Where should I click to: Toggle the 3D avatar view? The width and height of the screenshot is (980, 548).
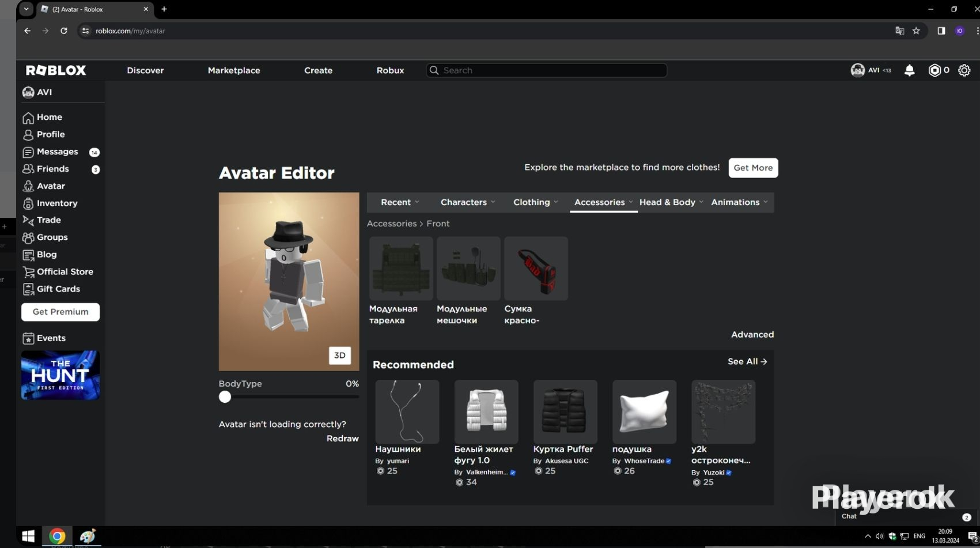[340, 356]
